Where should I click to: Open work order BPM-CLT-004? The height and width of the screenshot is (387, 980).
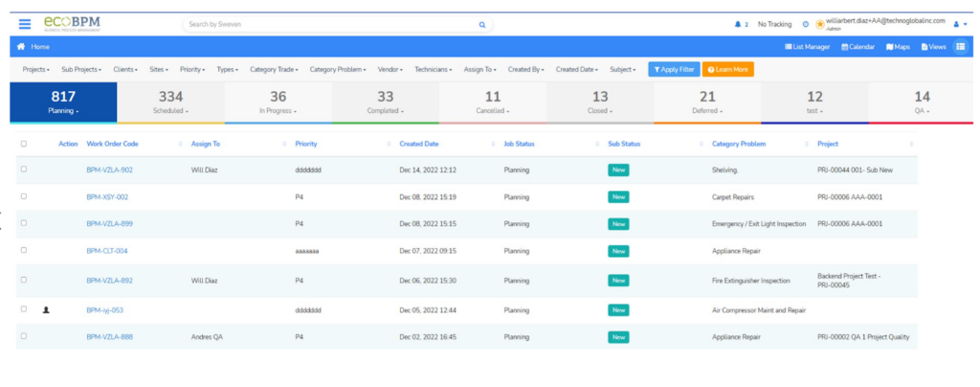pos(107,251)
